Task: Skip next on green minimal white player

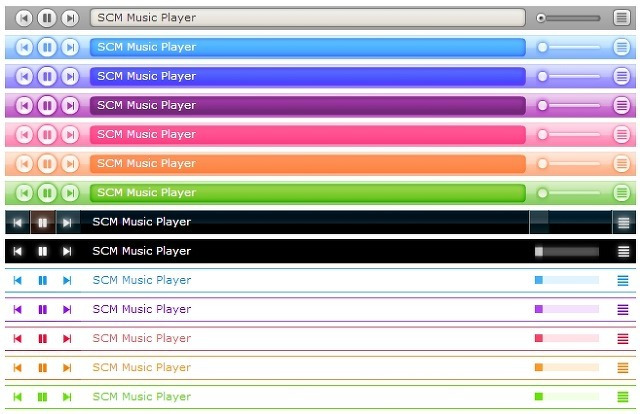Action: [67, 397]
